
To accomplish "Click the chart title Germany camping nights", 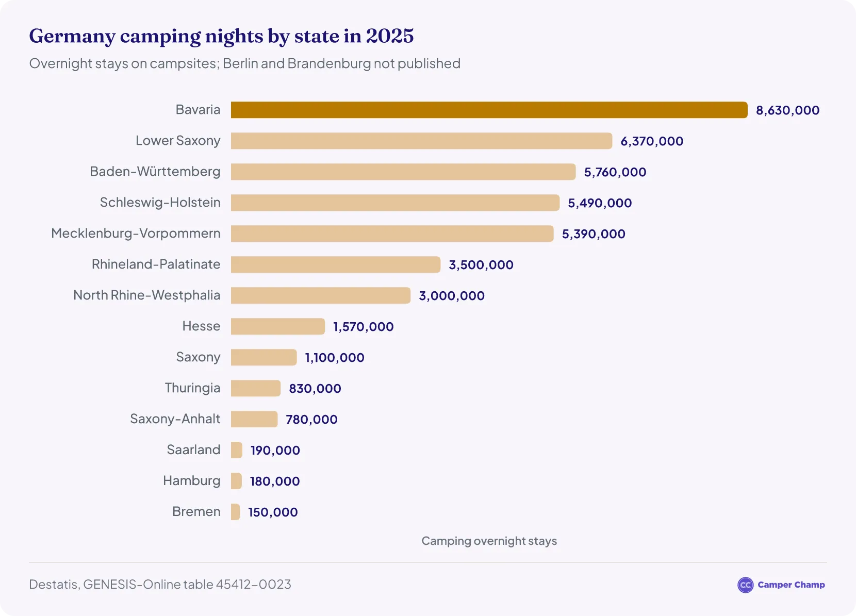I will pos(221,36).
